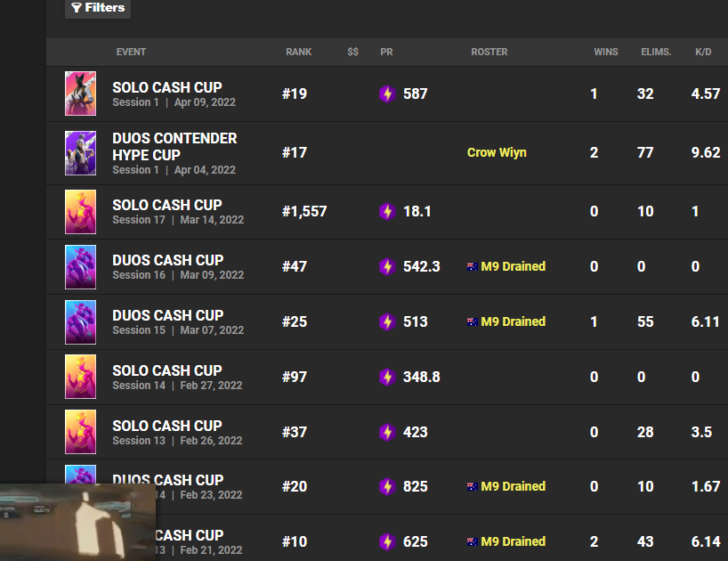728x561 pixels.
Task: Click the Duos Cash Cup Session 16 event thumbnail
Action: coord(80,266)
